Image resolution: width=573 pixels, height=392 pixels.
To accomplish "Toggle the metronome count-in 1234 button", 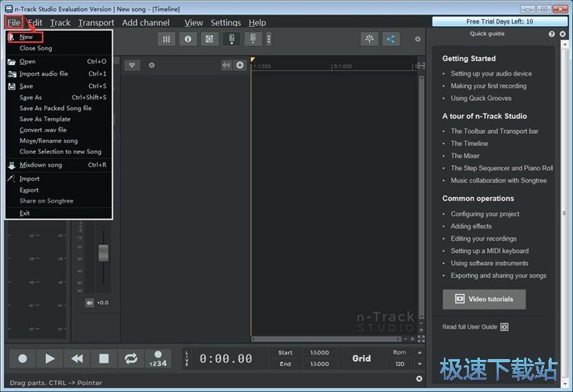I will (x=157, y=358).
